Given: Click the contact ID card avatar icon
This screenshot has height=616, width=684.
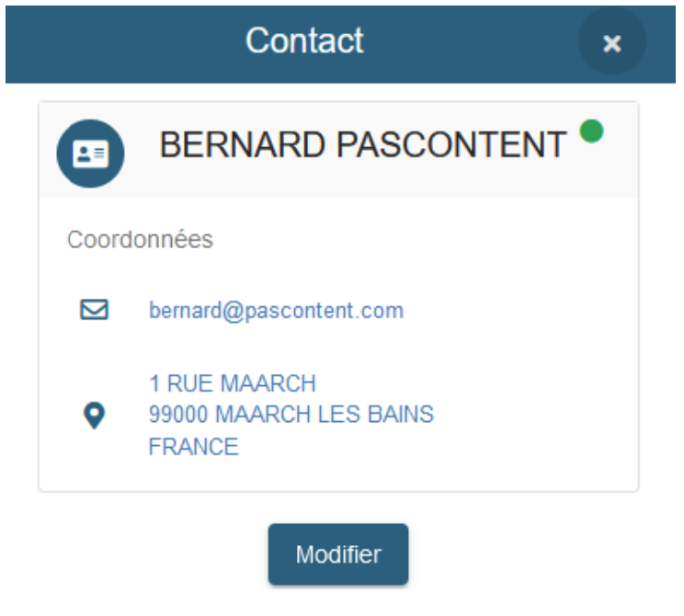Looking at the screenshot, I should pyautogui.click(x=90, y=154).
